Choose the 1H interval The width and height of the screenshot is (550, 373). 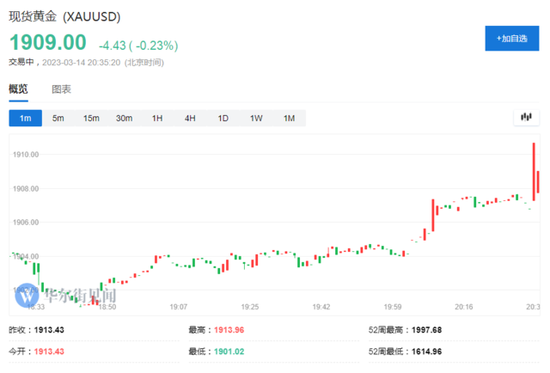click(157, 118)
